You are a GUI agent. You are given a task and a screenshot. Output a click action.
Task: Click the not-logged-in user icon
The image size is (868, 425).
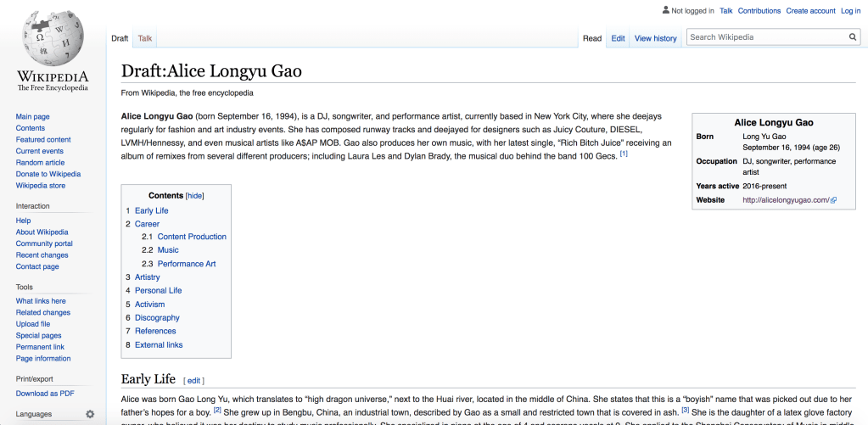665,11
